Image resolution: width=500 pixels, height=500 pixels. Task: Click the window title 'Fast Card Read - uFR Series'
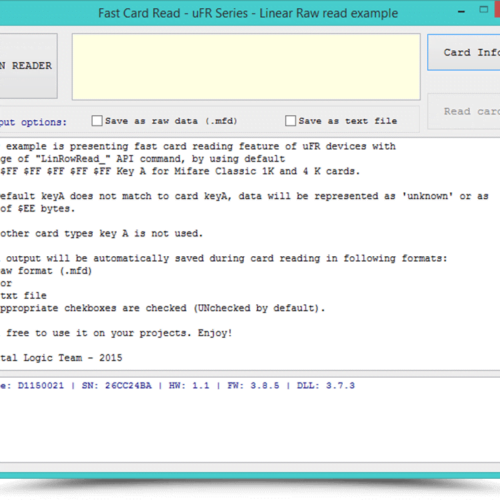click(173, 13)
